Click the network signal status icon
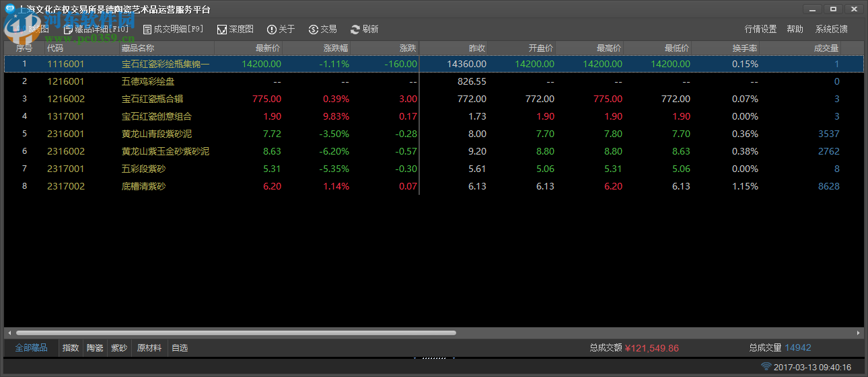 (x=766, y=367)
